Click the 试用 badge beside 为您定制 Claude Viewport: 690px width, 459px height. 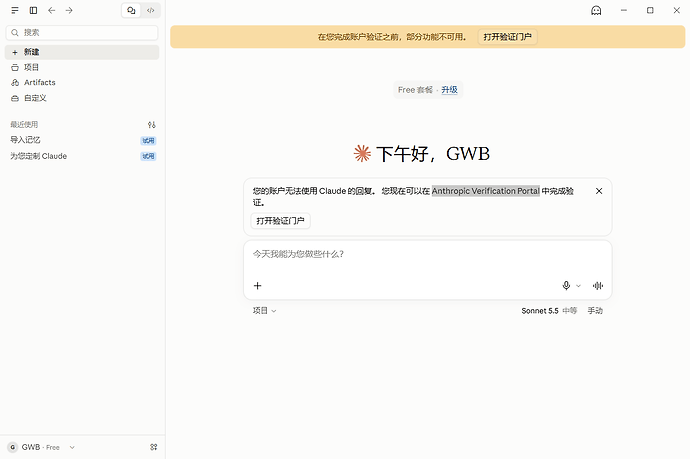point(148,156)
